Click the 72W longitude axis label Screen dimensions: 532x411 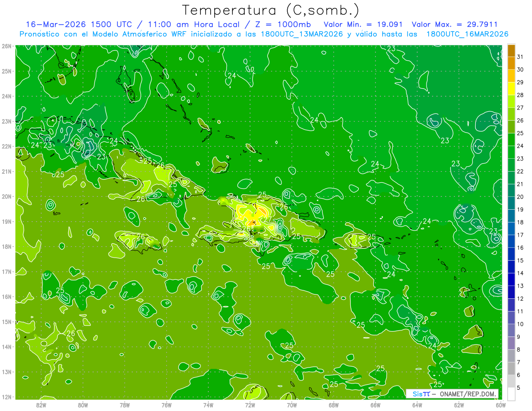pyautogui.click(x=250, y=405)
